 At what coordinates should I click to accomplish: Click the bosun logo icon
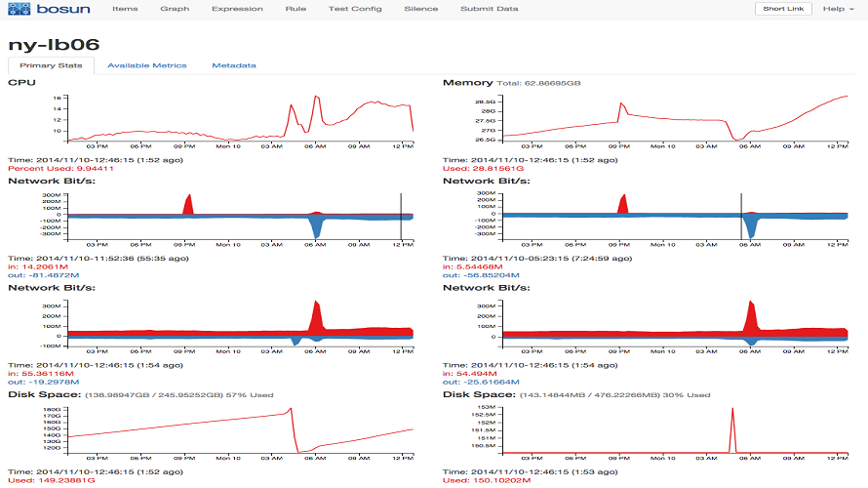coord(19,9)
